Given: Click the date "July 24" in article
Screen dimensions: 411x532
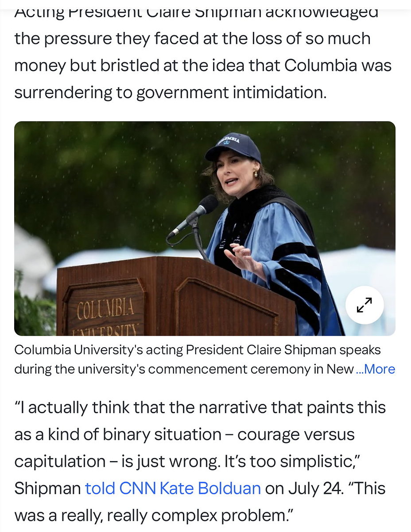Looking at the screenshot, I should click(316, 488).
